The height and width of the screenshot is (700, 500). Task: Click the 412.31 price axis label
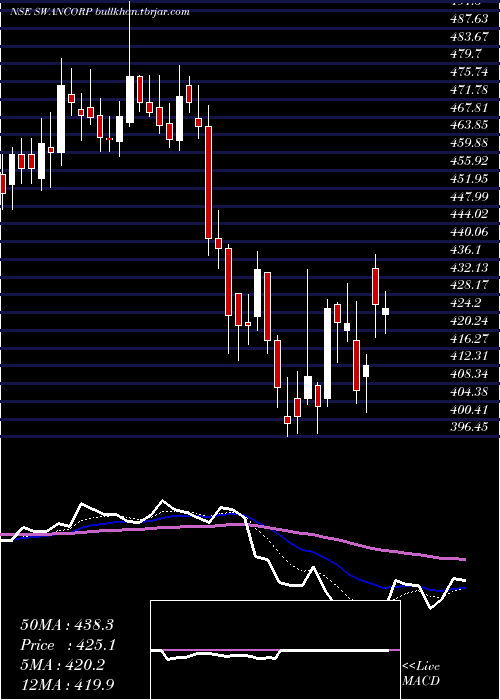click(x=469, y=356)
